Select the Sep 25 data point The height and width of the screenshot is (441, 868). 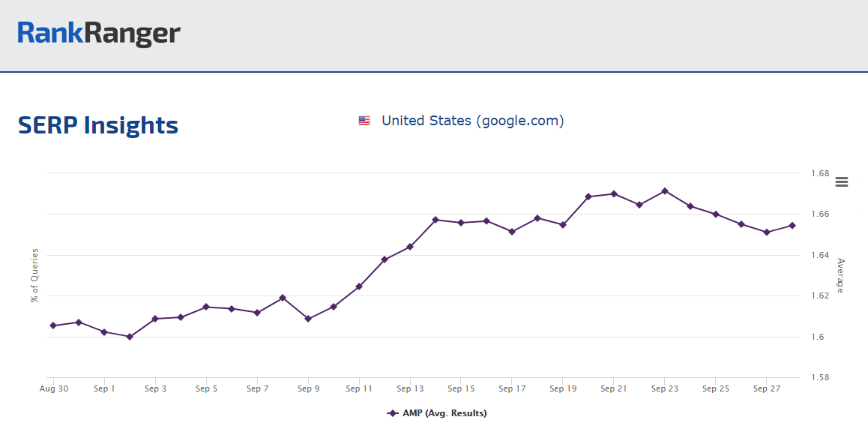tap(716, 214)
